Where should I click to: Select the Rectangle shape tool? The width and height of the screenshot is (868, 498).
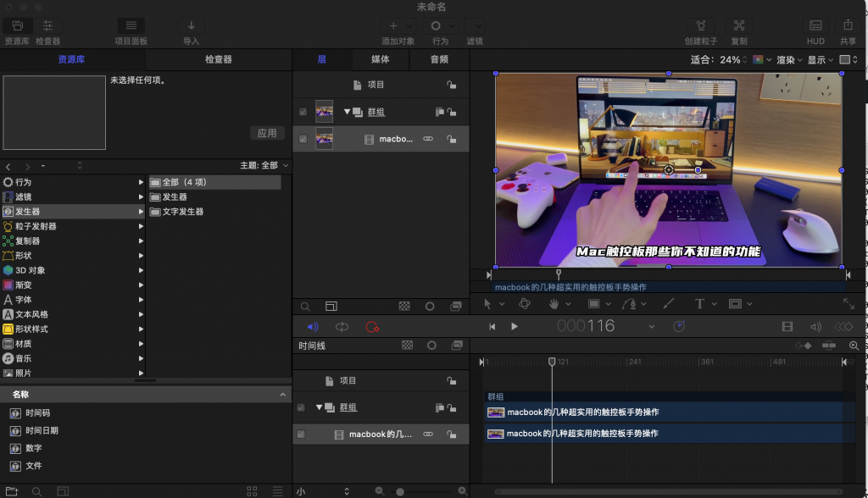coord(594,303)
